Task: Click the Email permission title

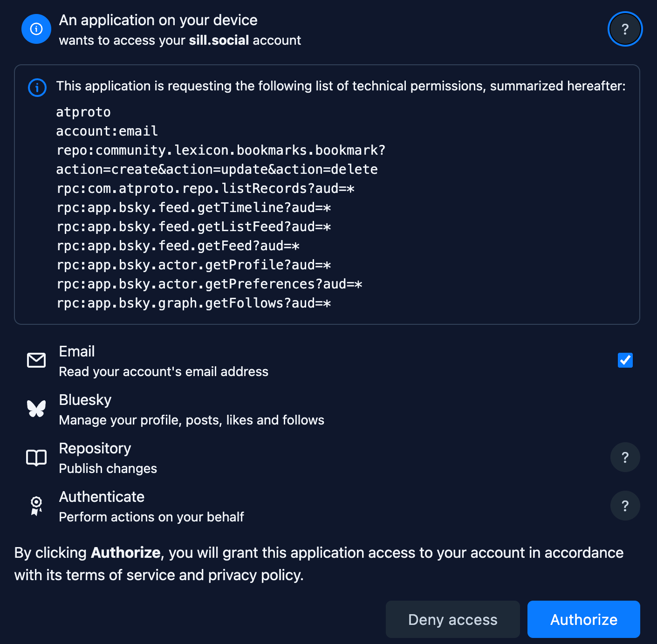Action: [x=77, y=351]
